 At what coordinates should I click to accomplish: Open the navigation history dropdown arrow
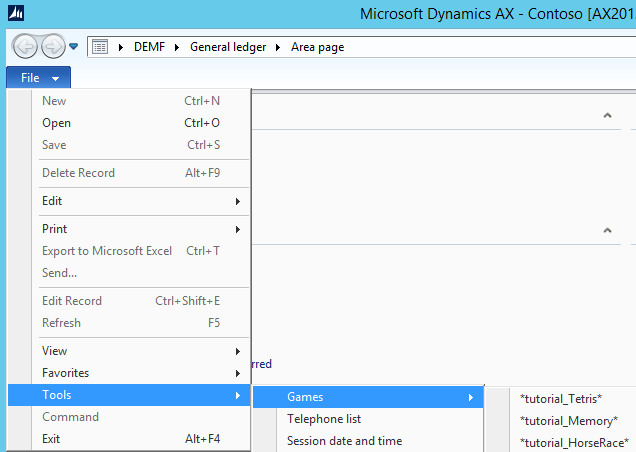coord(74,47)
